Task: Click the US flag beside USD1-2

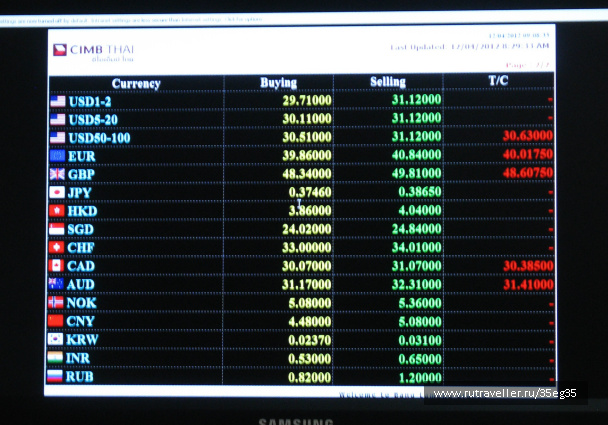Action: click(x=57, y=101)
